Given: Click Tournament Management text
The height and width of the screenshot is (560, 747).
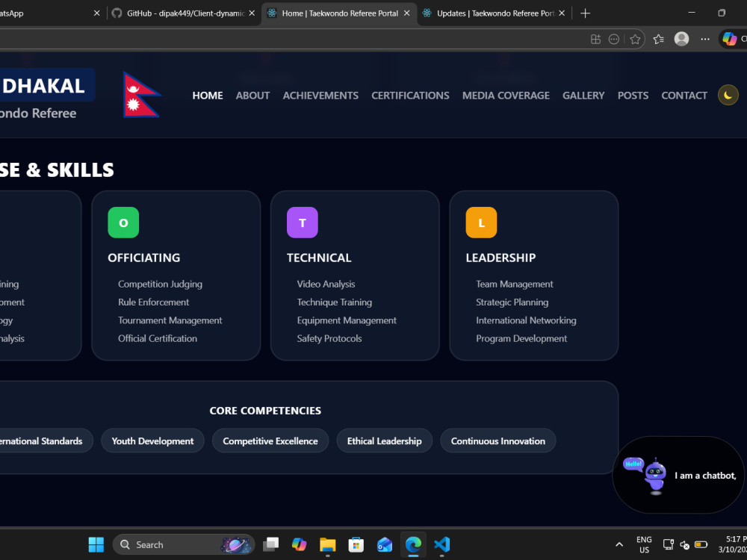Looking at the screenshot, I should coord(170,320).
